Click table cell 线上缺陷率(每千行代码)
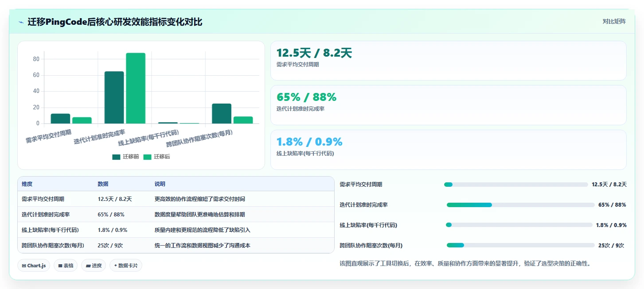Viewport: 644px width, 289px height. coord(50,230)
